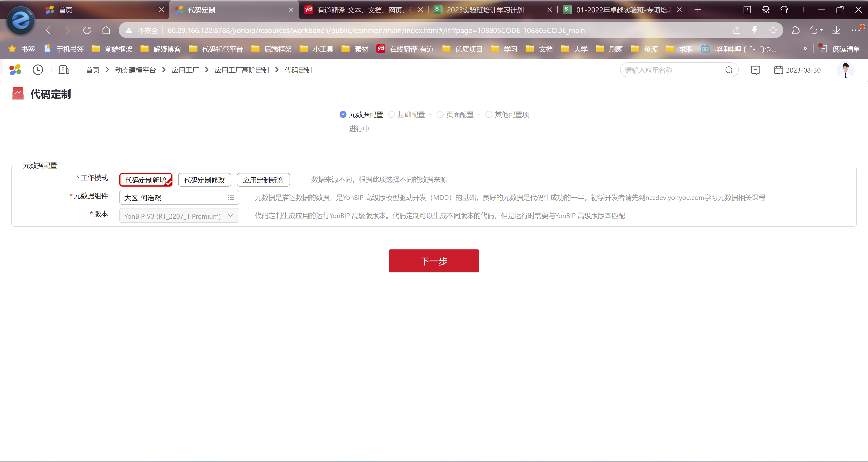Click search magnifier in application search box
Viewport: 868px width, 462px height.
coord(729,70)
